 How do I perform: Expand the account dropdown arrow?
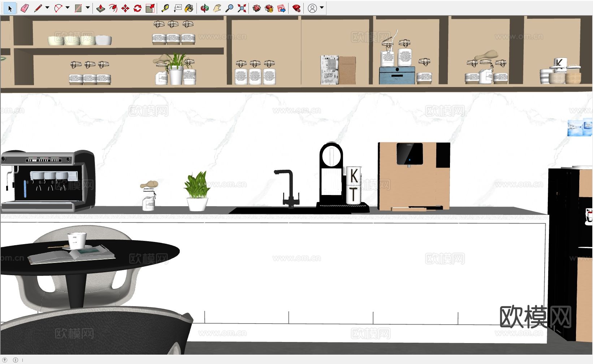coord(322,8)
